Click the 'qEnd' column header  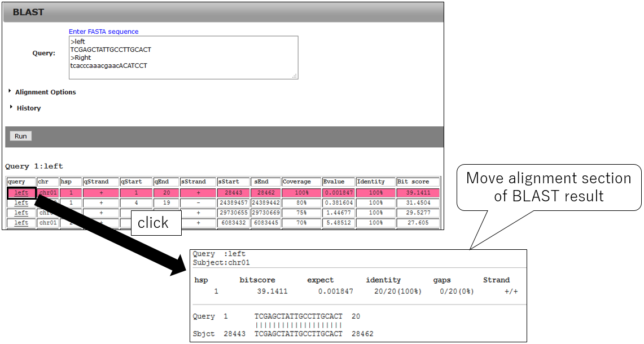[167, 182]
